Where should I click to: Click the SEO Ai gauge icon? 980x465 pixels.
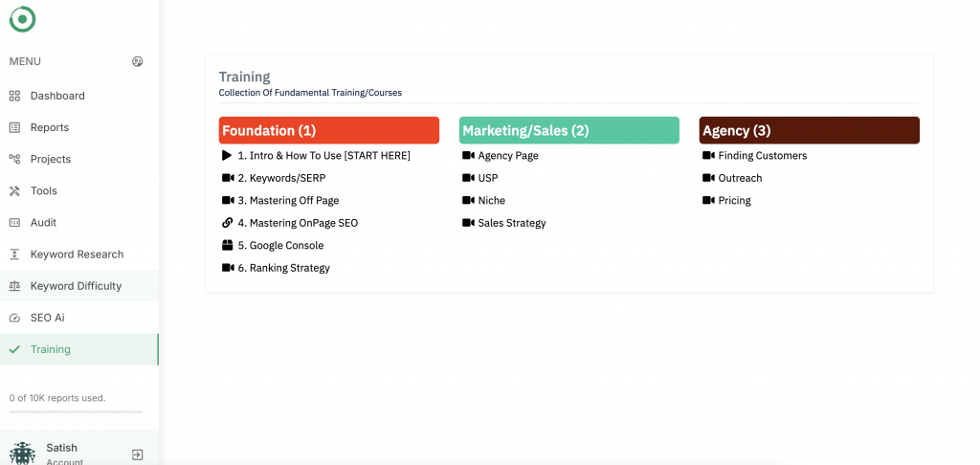coord(14,318)
